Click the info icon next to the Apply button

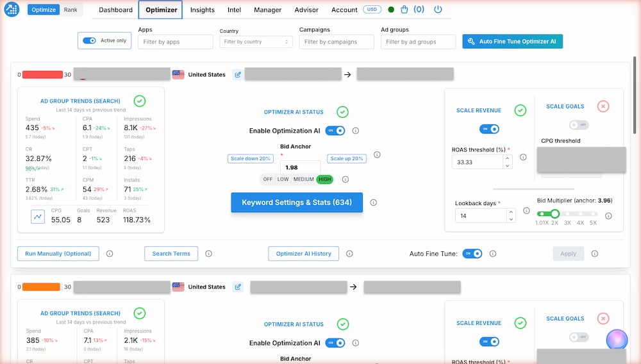pyautogui.click(x=595, y=254)
